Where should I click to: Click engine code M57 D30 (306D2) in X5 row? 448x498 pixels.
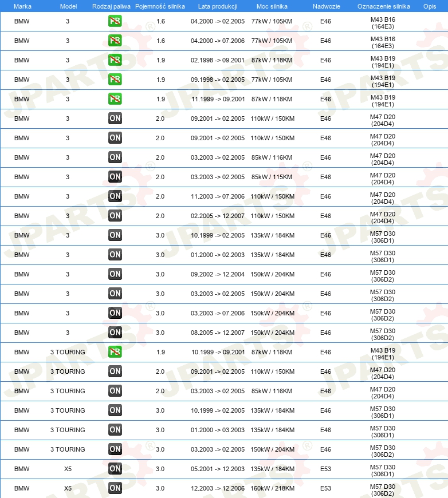383,490
